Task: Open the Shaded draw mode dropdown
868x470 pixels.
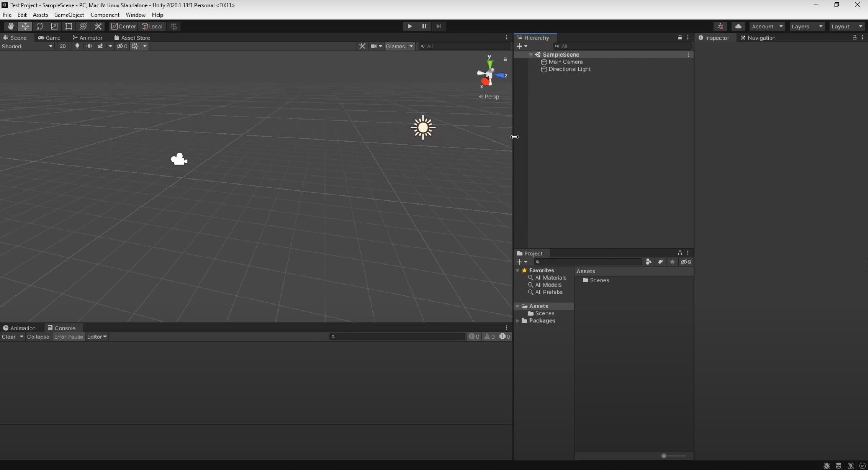Action: click(x=27, y=46)
